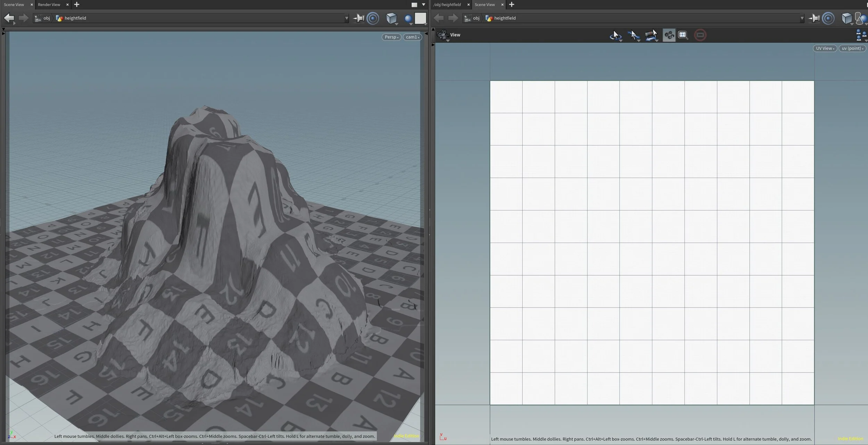This screenshot has width=868, height=445.
Task: Select the rotate-select tool in UV viewer
Action: pyautogui.click(x=615, y=35)
